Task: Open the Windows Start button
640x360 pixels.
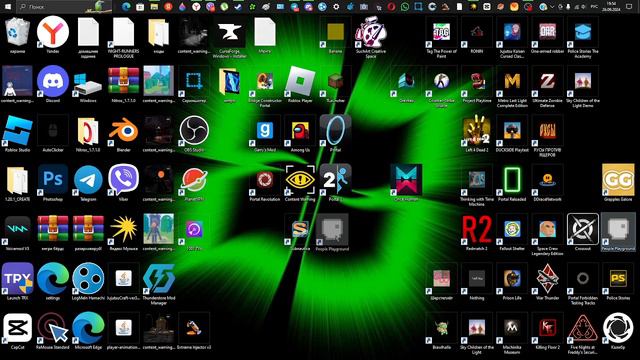Action: tap(8, 7)
